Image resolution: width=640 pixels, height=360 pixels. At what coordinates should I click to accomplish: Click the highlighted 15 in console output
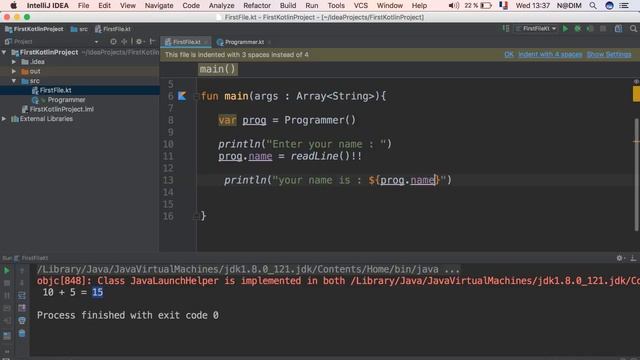pyautogui.click(x=97, y=292)
